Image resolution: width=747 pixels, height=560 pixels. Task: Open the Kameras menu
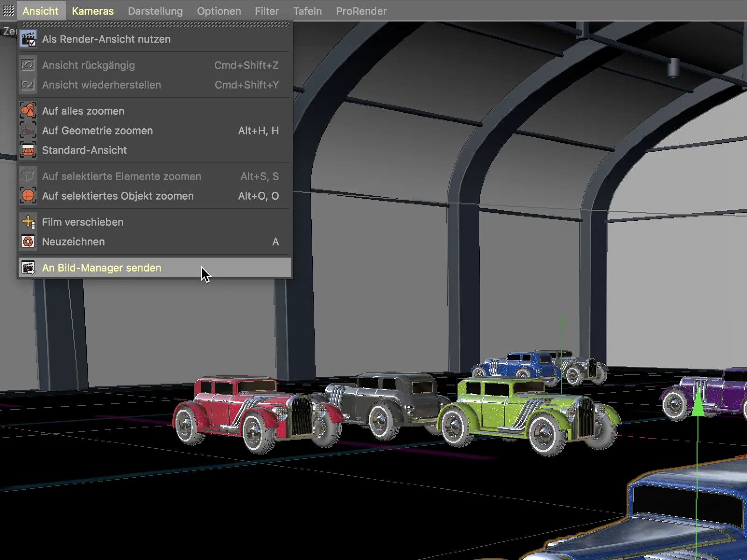[93, 11]
